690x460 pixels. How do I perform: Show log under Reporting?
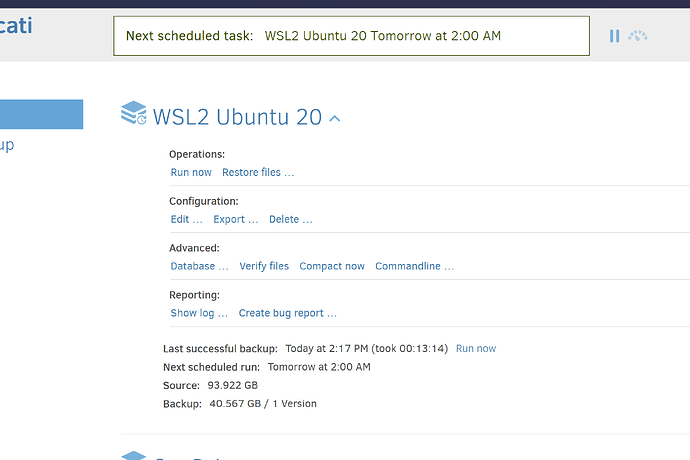click(x=199, y=313)
